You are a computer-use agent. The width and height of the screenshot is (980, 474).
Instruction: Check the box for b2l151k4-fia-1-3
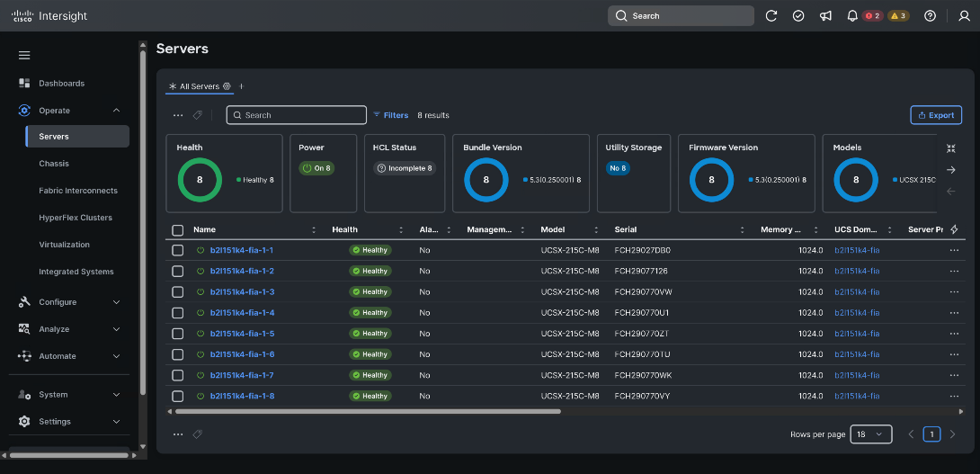click(x=177, y=292)
